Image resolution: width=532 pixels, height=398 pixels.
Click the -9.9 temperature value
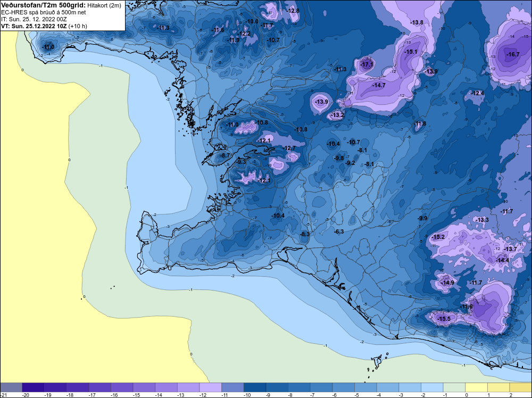[422, 218]
